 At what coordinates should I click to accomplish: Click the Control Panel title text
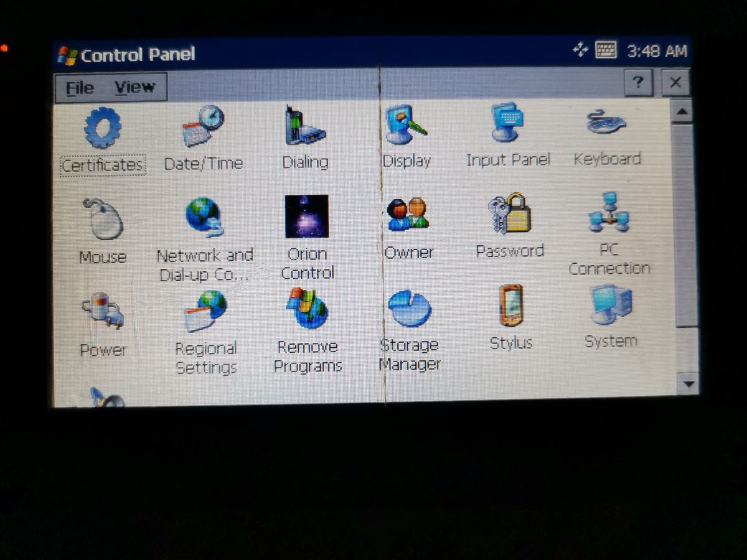138,55
